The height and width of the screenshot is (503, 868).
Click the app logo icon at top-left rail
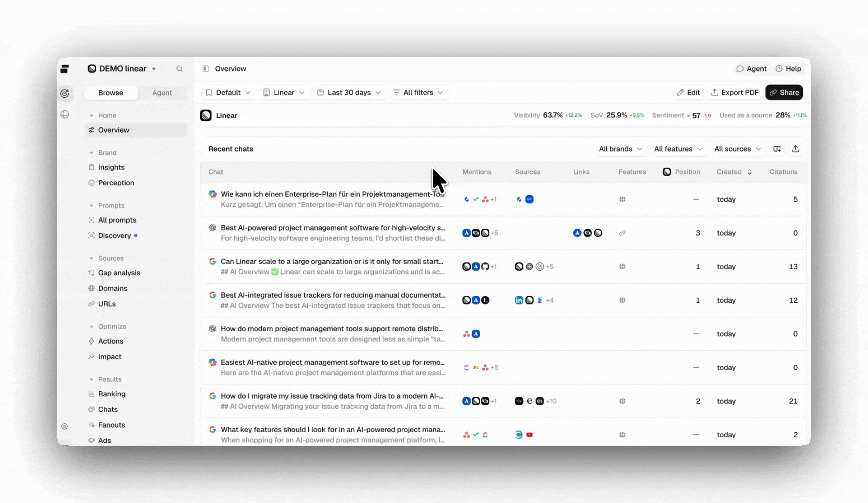pos(65,69)
